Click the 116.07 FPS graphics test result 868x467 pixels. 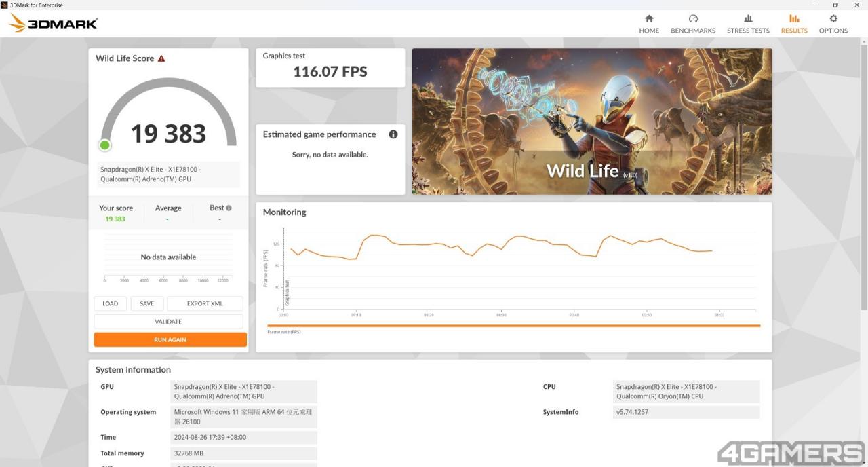[330, 72]
